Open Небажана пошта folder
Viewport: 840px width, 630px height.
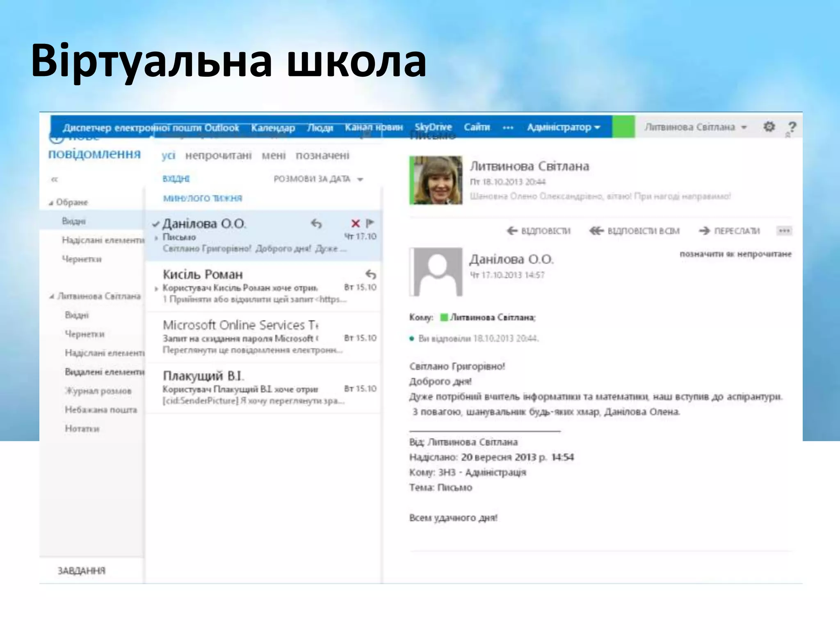point(101,410)
